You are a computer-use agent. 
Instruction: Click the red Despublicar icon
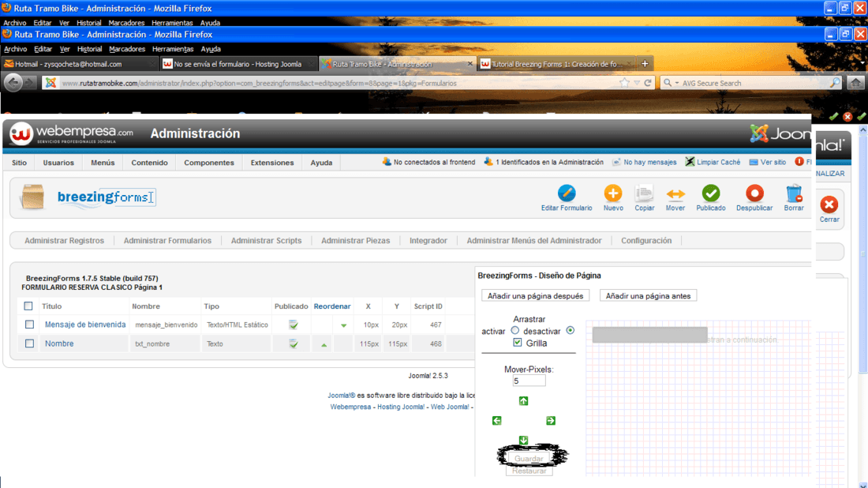[x=754, y=193]
